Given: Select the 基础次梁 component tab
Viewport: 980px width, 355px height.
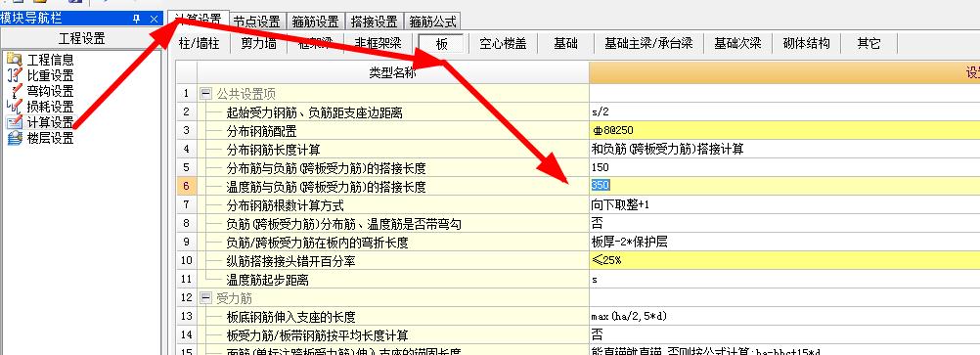Looking at the screenshot, I should (737, 44).
